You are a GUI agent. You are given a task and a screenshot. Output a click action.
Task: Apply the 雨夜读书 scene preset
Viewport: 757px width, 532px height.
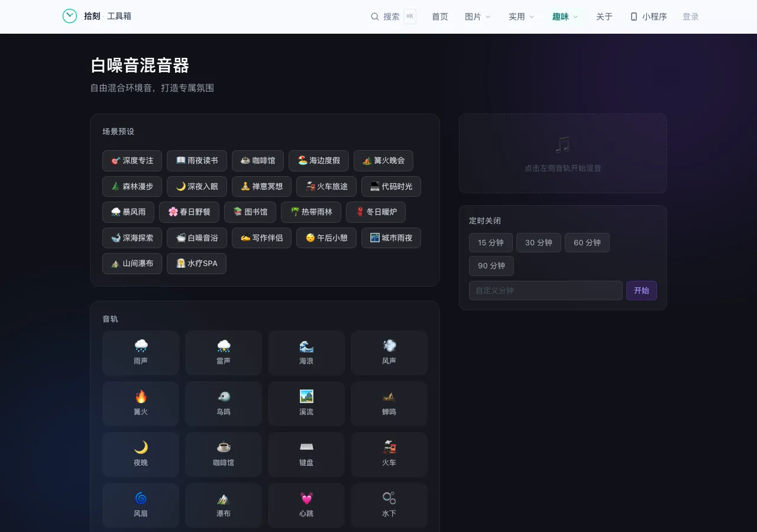pyautogui.click(x=197, y=161)
